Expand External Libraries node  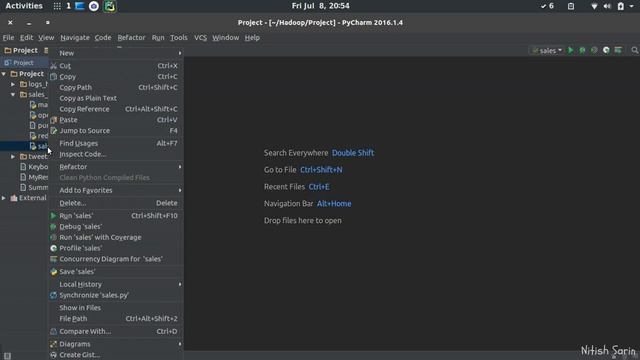coord(4,198)
